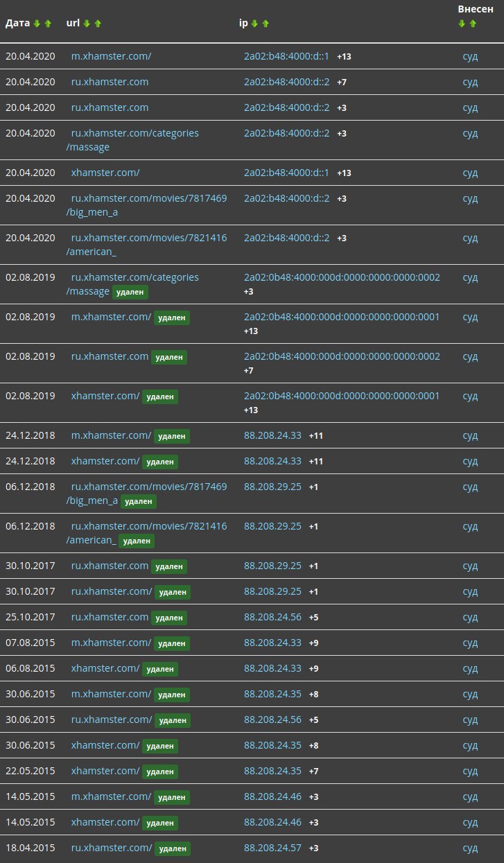Click IP 88.208.24.35 in the 22.05.2015 row

(272, 772)
